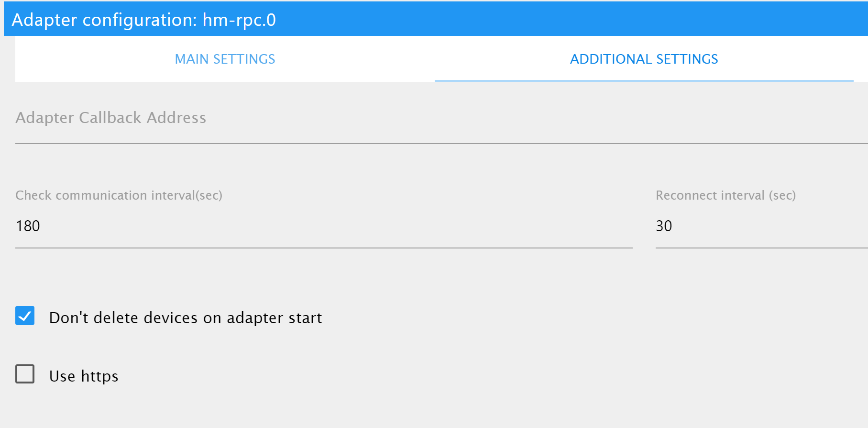Click the value 30 in the reconnect field
The height and width of the screenshot is (428, 868).
[664, 226]
